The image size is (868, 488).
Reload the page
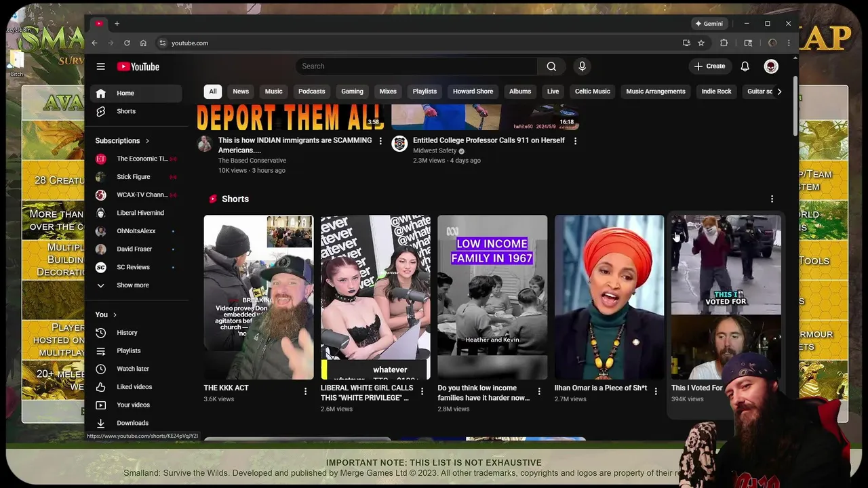click(x=127, y=43)
